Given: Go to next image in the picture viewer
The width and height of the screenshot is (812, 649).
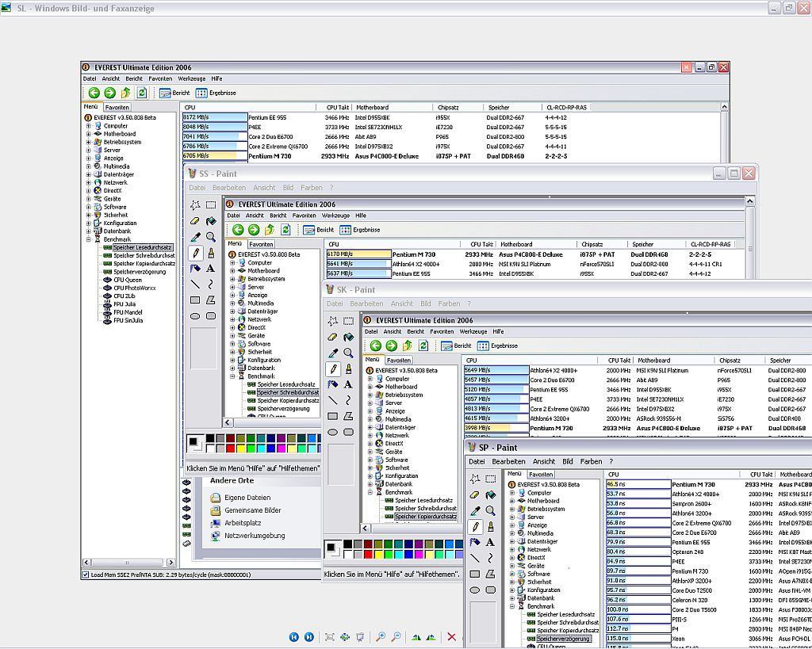Looking at the screenshot, I should point(309,637).
